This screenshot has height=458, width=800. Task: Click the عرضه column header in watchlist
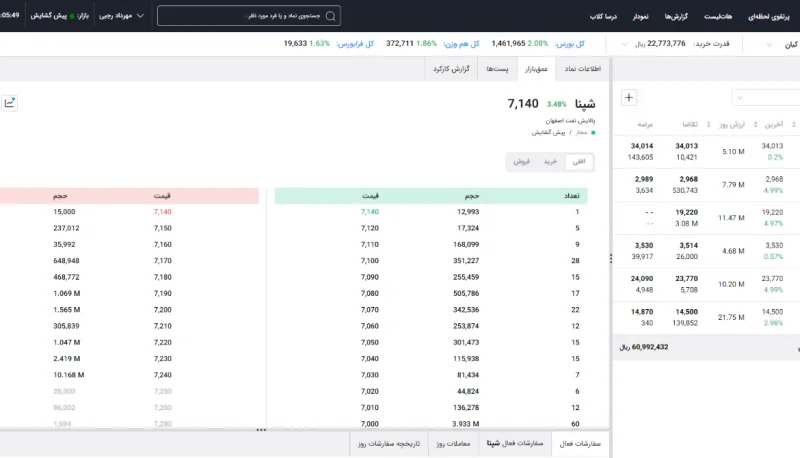(x=645, y=124)
